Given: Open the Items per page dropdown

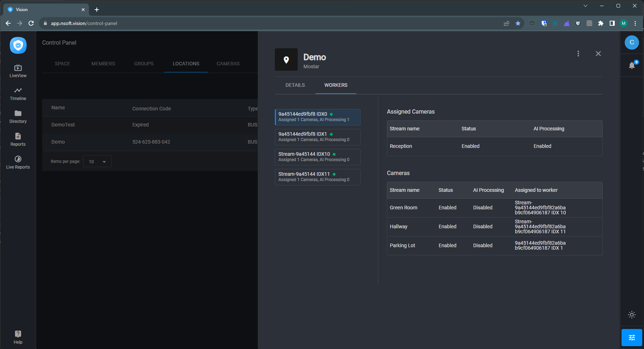Looking at the screenshot, I should coord(97,161).
